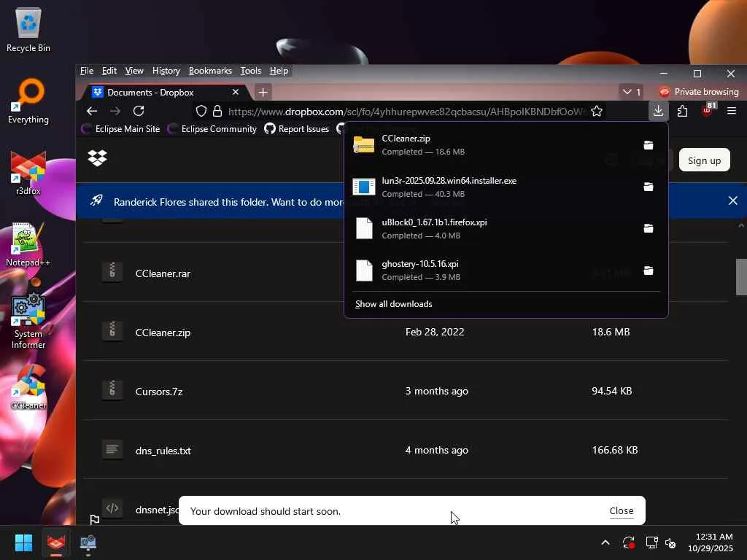Image resolution: width=747 pixels, height=560 pixels.
Task: Click the network tray icon
Action: click(x=651, y=542)
